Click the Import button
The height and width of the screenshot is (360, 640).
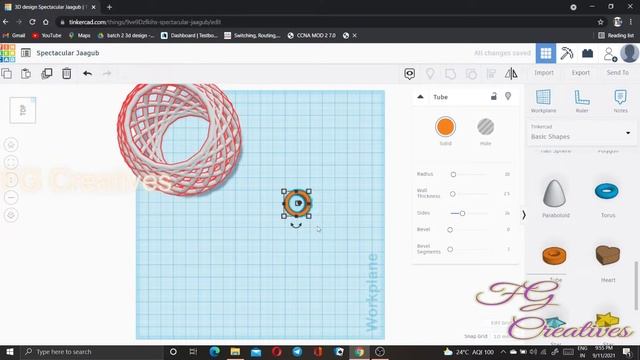544,73
